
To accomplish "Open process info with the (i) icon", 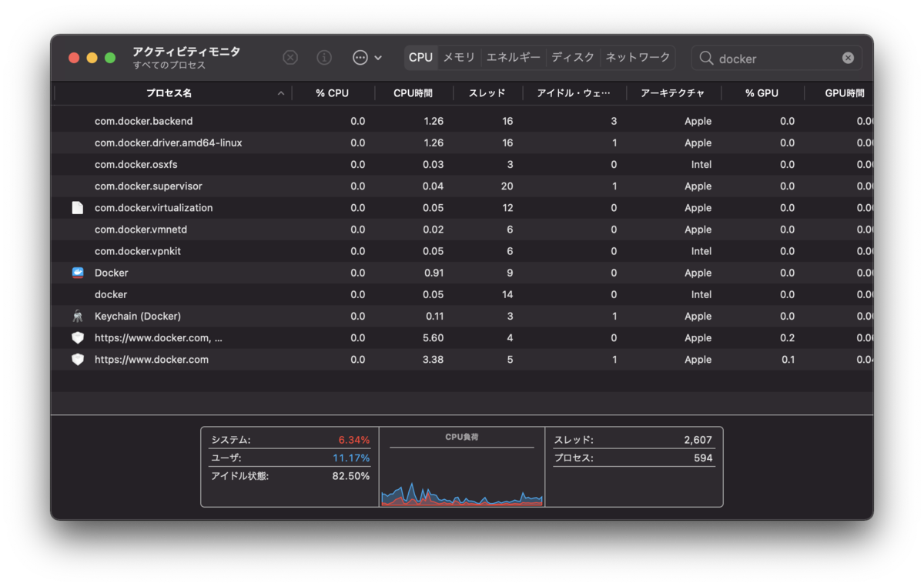I will coord(324,58).
